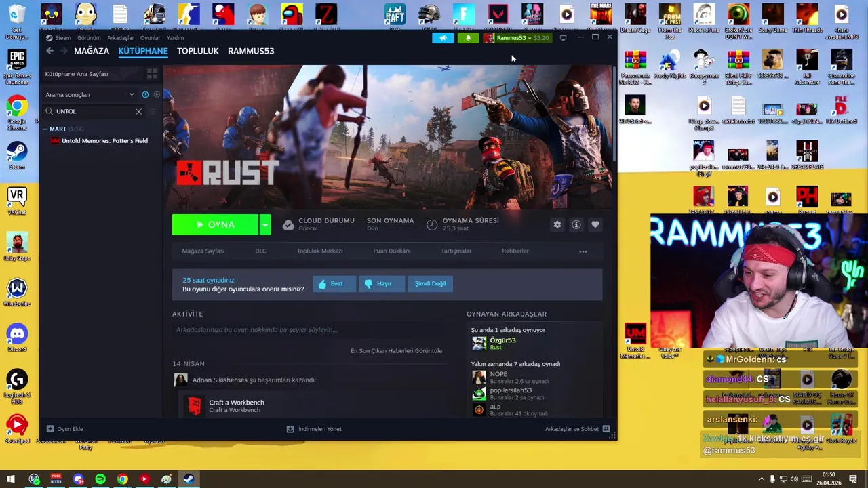Recommend Rust with Evet button
The width and height of the screenshot is (868, 488).
coord(334,283)
